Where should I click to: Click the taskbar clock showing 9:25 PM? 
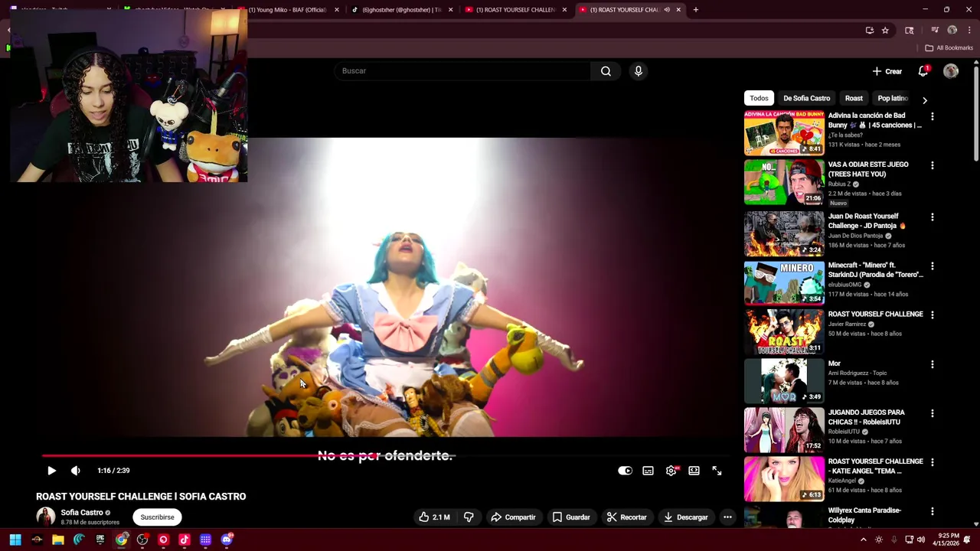tap(948, 540)
